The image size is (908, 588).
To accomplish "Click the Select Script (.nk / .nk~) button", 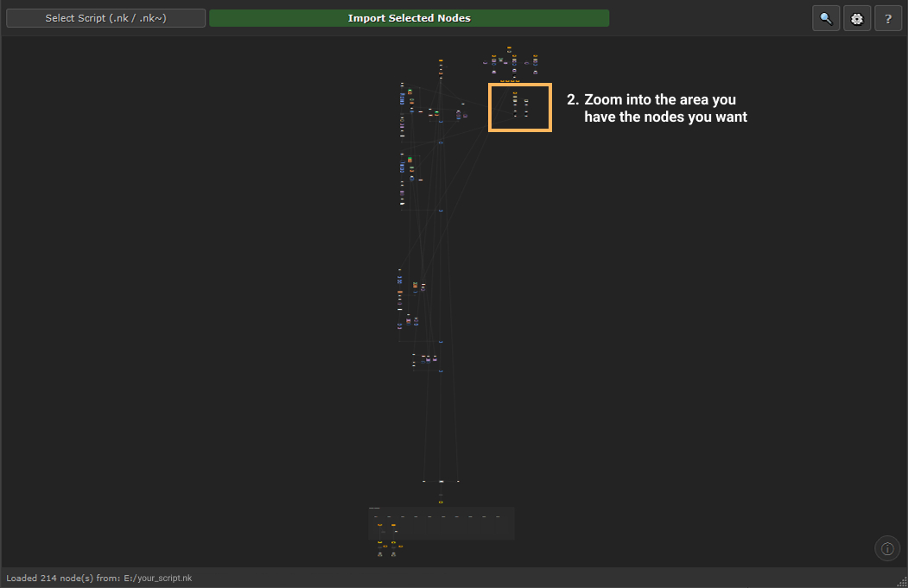I will pos(105,18).
